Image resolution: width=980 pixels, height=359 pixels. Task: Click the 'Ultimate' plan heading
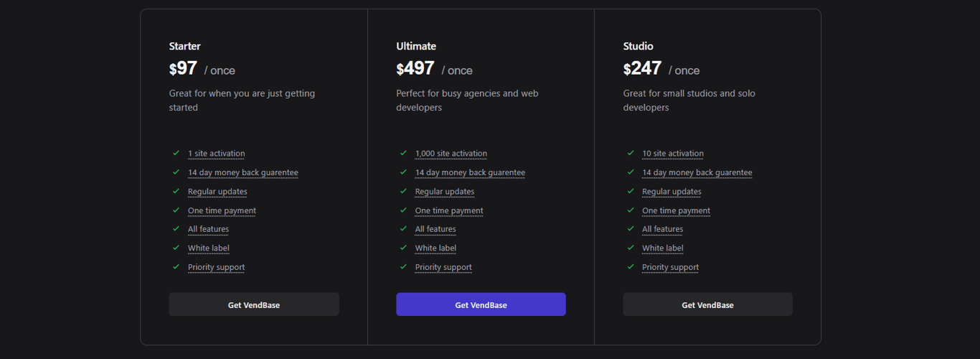pyautogui.click(x=416, y=46)
